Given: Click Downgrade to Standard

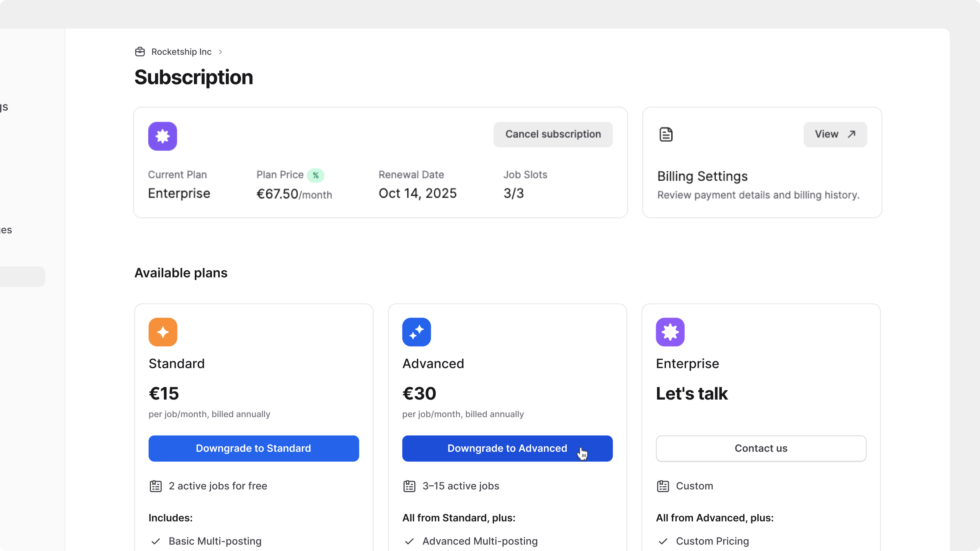Looking at the screenshot, I should [254, 449].
